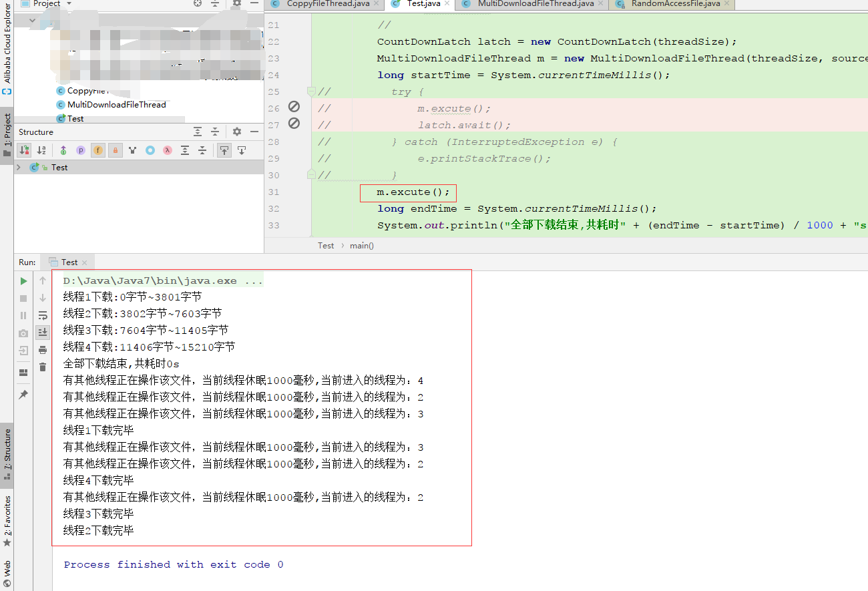Select main() in the breadcrumb bar

coord(361,245)
